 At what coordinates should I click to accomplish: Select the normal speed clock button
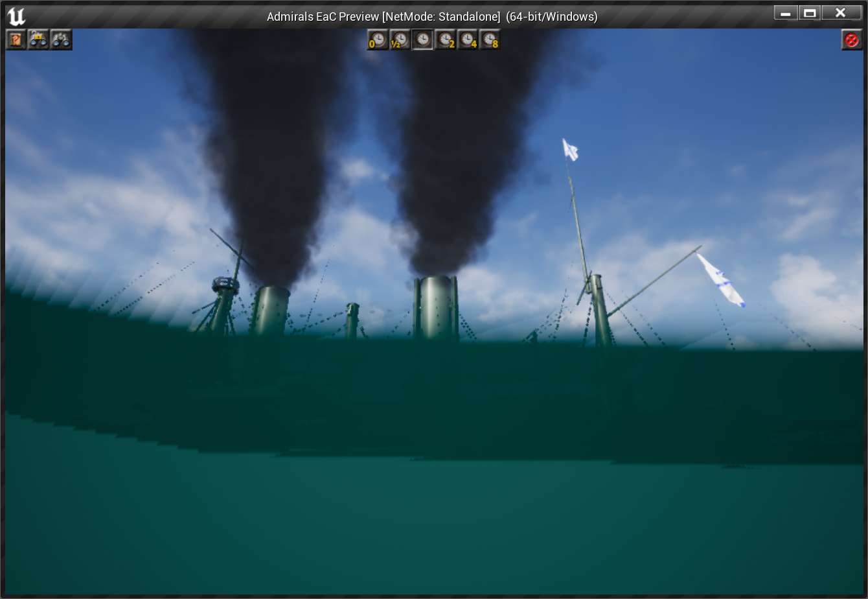point(422,40)
